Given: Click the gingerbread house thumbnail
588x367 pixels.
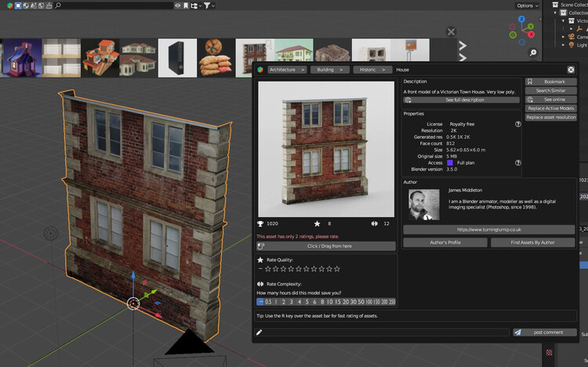Looking at the screenshot, I should point(20,58).
